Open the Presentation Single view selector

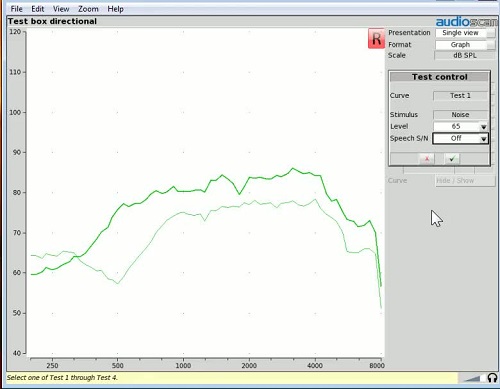tap(465, 33)
